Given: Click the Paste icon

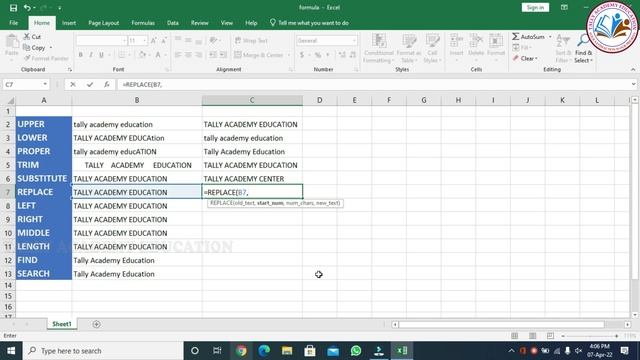Looking at the screenshot, I should click(x=12, y=42).
